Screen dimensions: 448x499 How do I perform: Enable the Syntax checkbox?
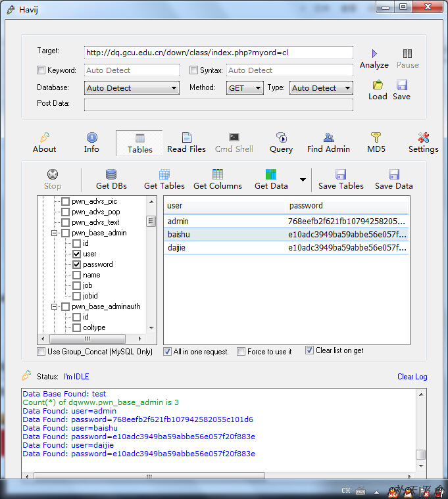point(193,70)
